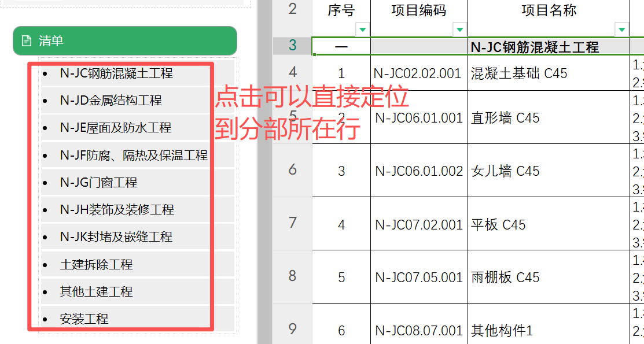The width and height of the screenshot is (644, 344).
Task: Select N-JD金属结构工程 in the list
Action: pyautogui.click(x=111, y=101)
